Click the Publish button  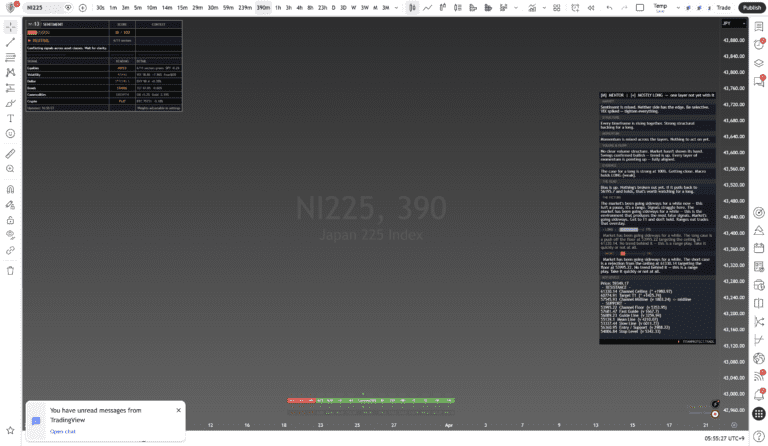pos(752,8)
